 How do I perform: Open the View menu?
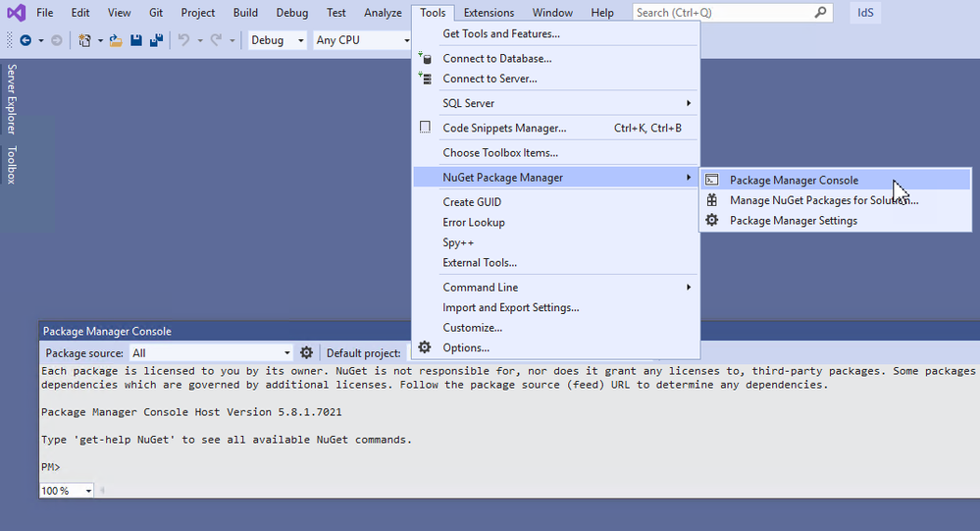[119, 13]
